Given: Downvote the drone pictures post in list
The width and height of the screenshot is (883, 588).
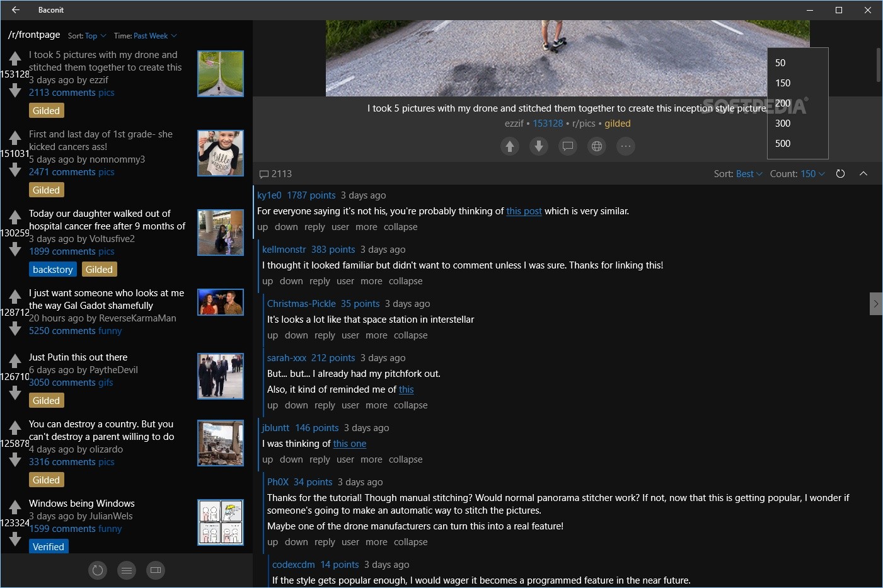Looking at the screenshot, I should pos(15,91).
